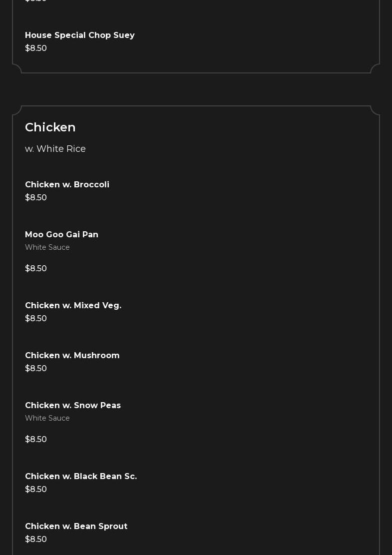Click the price under Chicken w. Mixed Veg.
The width and height of the screenshot is (392, 555).
pyautogui.click(x=36, y=319)
